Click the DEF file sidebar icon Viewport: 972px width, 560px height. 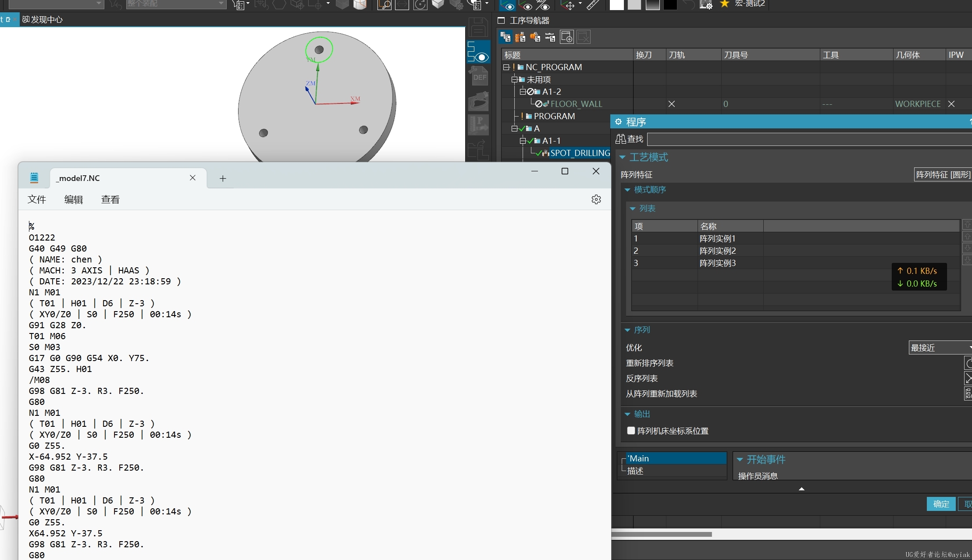pyautogui.click(x=478, y=76)
